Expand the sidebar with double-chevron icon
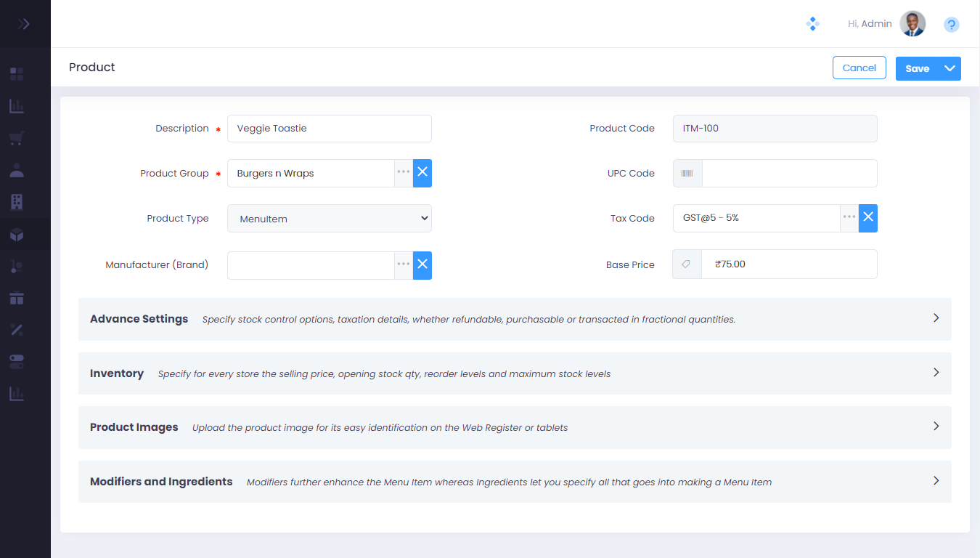980x558 pixels. point(24,24)
